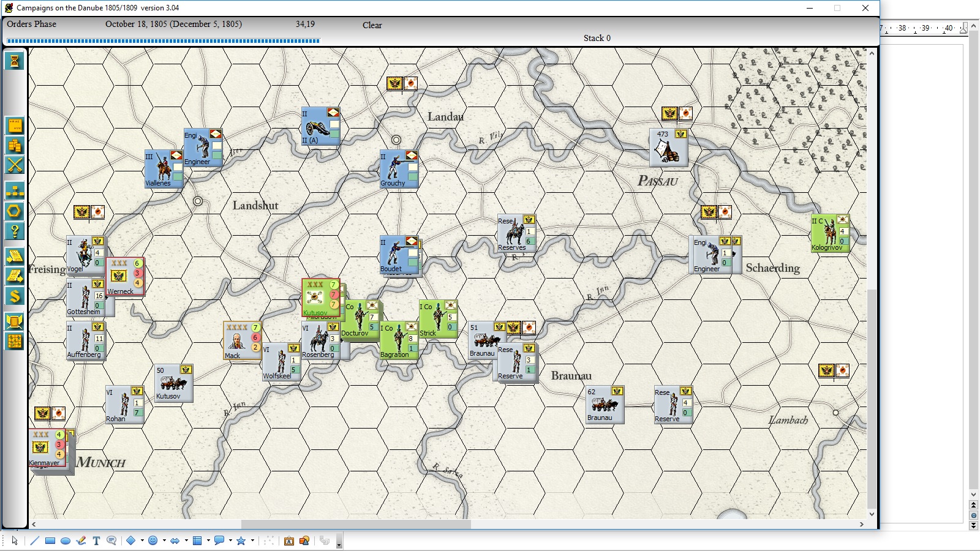Click the question mark help icon

(15, 231)
